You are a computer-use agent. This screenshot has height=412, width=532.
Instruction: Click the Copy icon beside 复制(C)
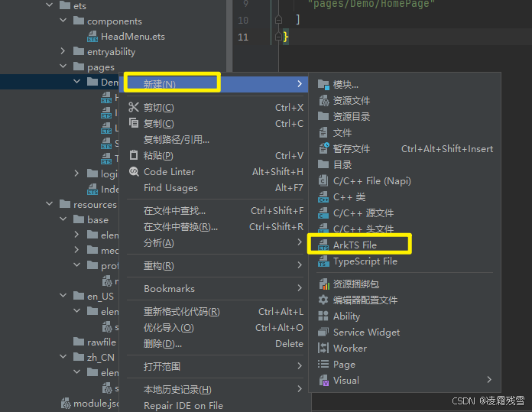click(x=134, y=123)
